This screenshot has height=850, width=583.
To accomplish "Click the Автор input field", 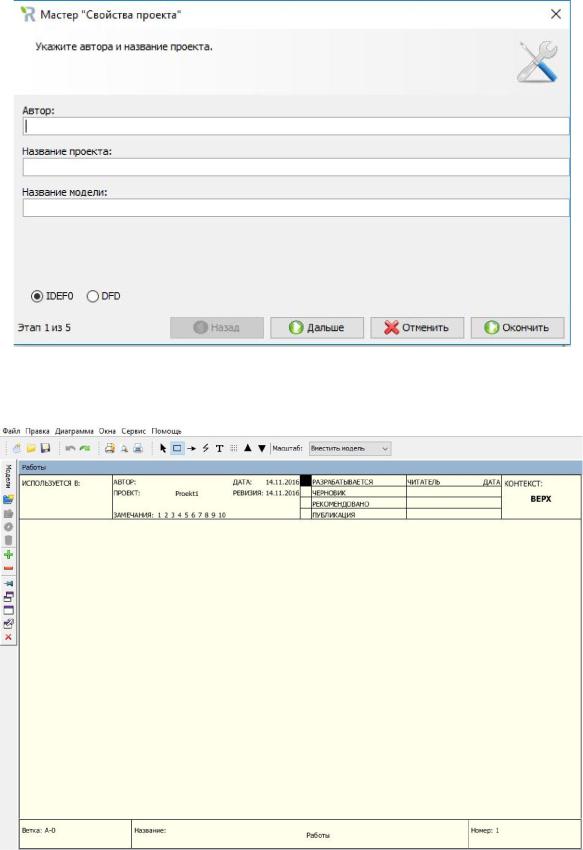I will point(296,126).
